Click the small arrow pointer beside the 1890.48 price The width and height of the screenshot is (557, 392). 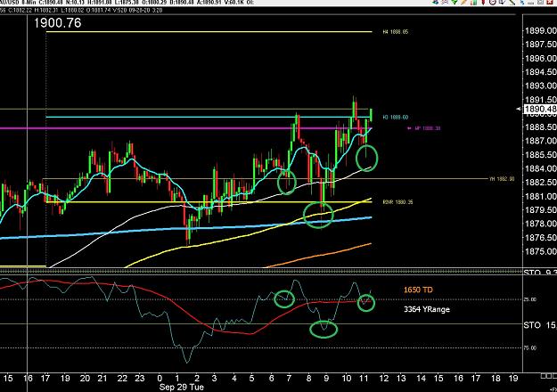[x=519, y=109]
